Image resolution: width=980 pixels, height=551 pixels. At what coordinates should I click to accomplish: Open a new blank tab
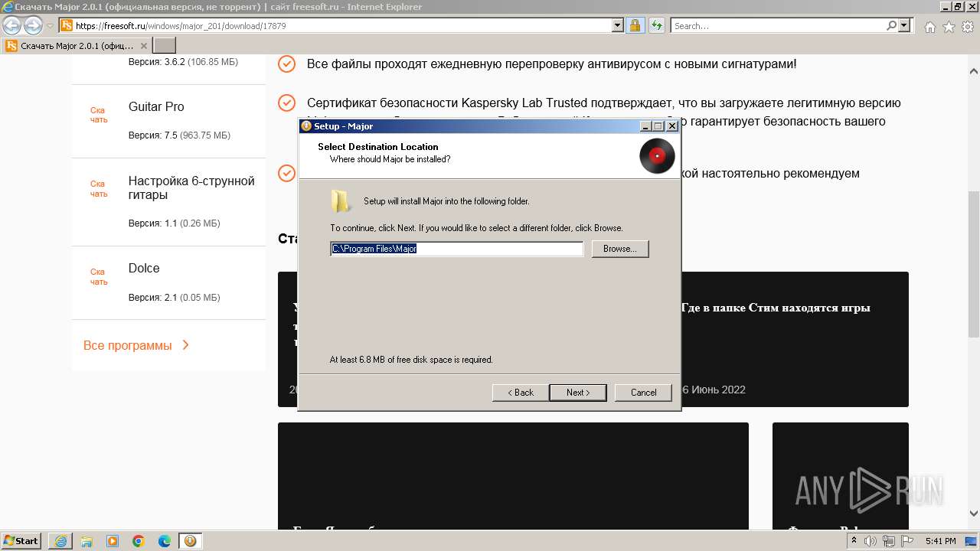[x=165, y=46]
